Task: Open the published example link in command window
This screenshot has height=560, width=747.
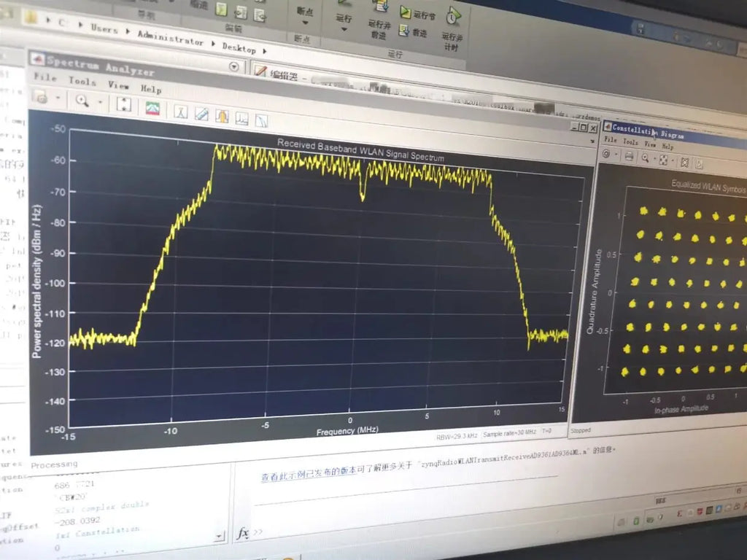Action: click(309, 472)
